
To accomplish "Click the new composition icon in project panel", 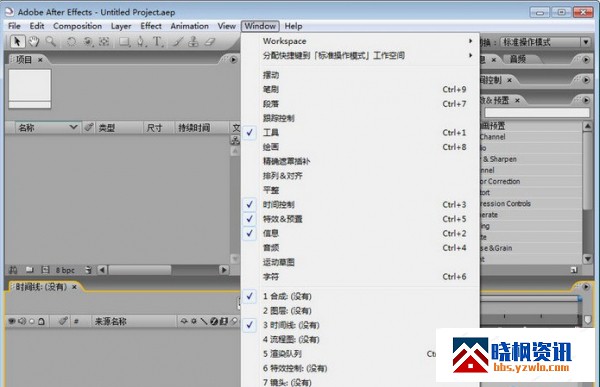I will pos(46,270).
